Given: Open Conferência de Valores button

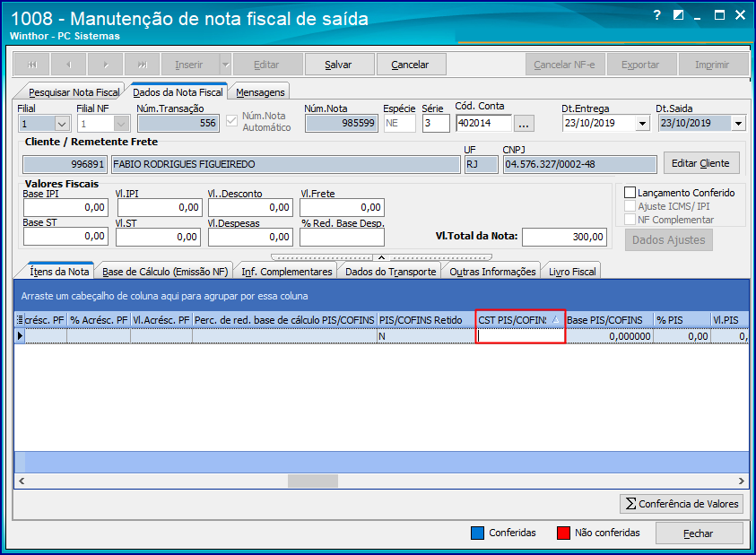Looking at the screenshot, I should (682, 504).
